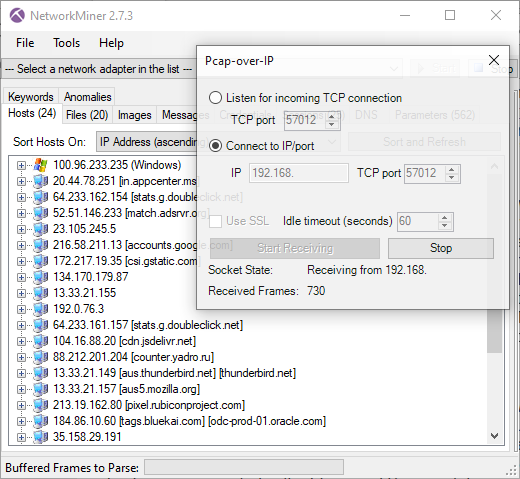520x479 pixels.
Task: Click the IP address input field
Action: 299,173
